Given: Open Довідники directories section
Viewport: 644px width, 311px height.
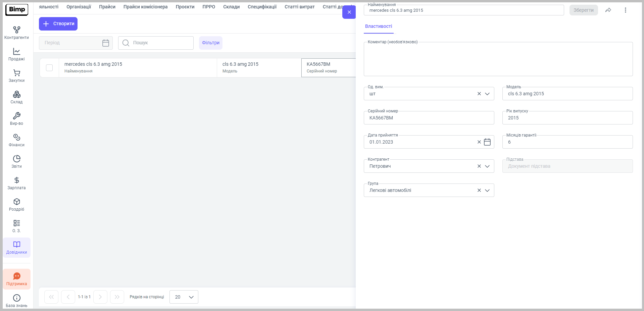Looking at the screenshot, I should click(16, 248).
